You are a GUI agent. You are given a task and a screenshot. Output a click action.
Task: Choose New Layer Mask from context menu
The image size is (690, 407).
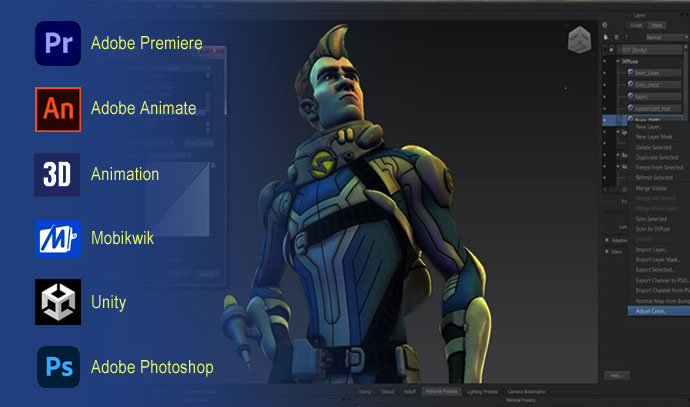point(653,137)
